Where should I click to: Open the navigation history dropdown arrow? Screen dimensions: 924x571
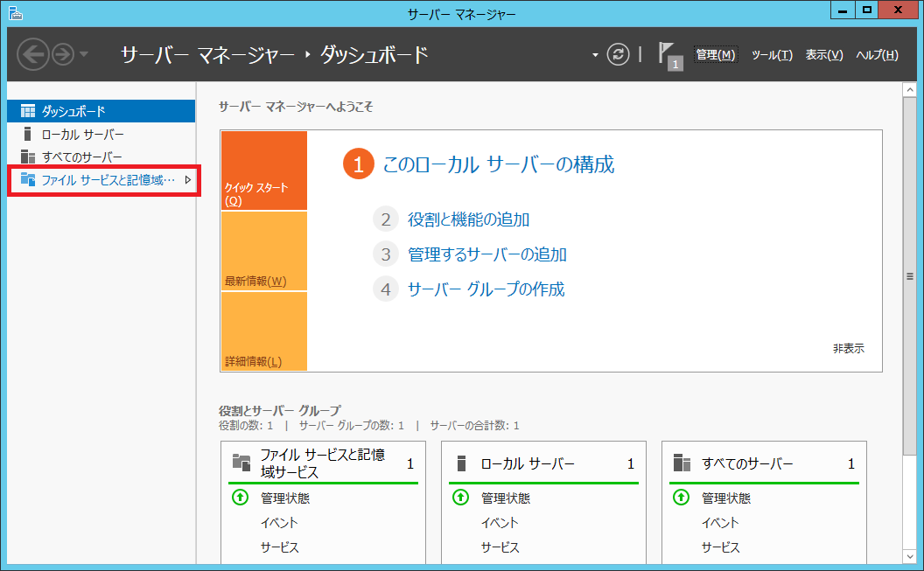tap(84, 55)
